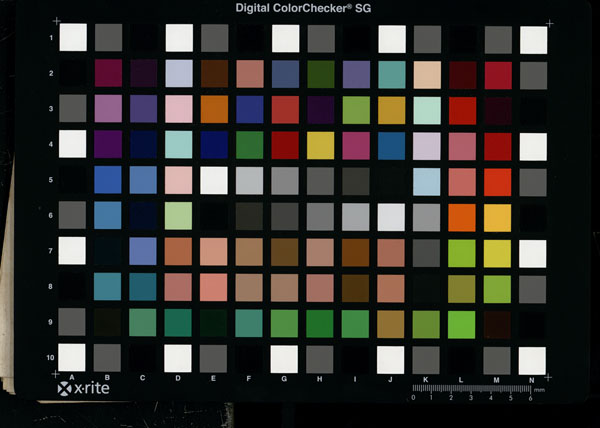This screenshot has height=428, width=600.
Task: Select the terracotta patch D7
Action: [178, 252]
